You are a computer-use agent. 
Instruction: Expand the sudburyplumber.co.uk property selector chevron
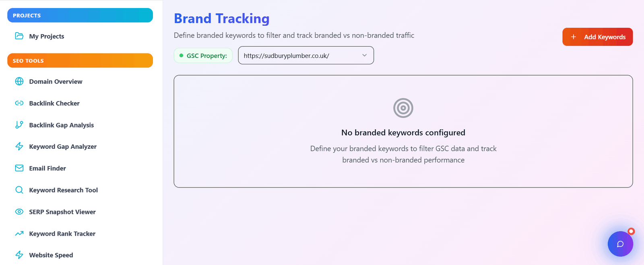[x=364, y=55]
